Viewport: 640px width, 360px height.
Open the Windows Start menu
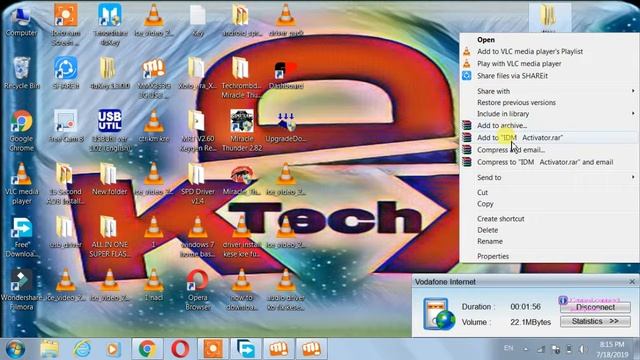[x=16, y=349]
